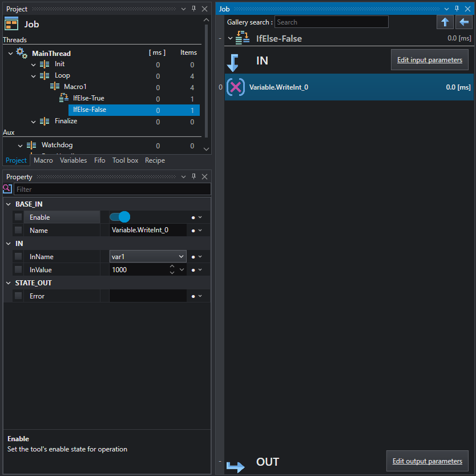Check the InName property checkbox
476x476 pixels.
[18, 256]
